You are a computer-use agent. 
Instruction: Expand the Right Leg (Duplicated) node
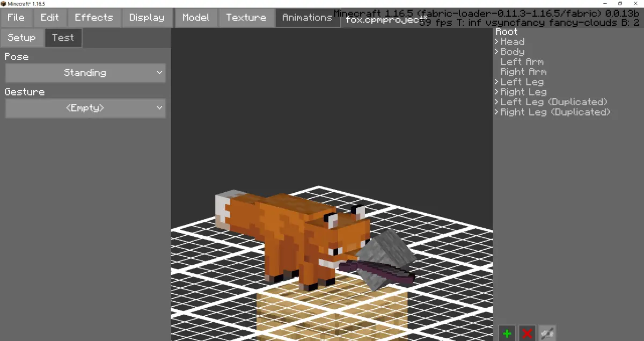coord(497,112)
